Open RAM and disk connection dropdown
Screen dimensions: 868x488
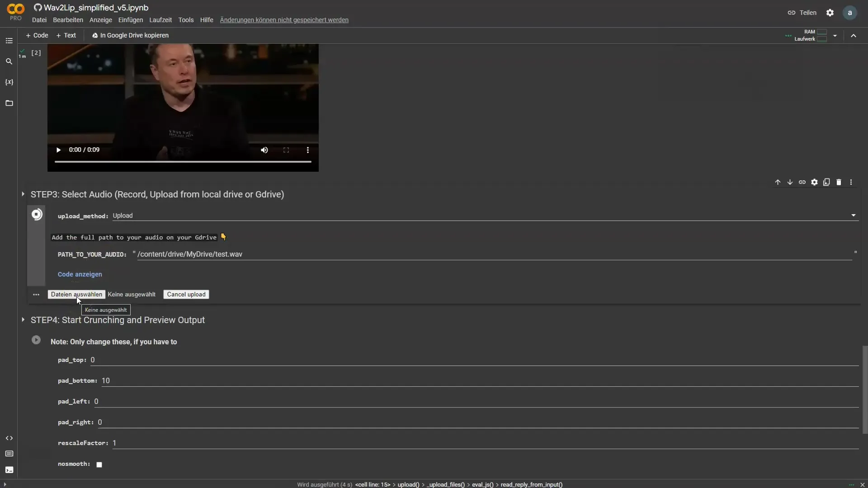[x=835, y=36]
